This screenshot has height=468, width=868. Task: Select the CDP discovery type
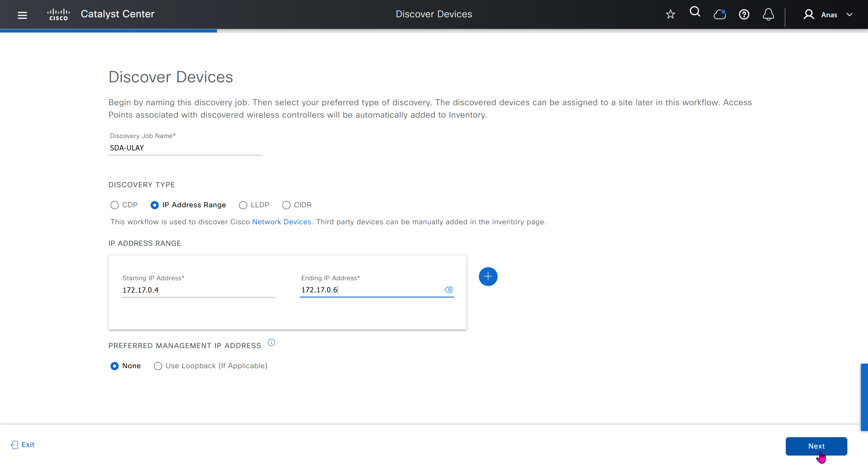(114, 205)
